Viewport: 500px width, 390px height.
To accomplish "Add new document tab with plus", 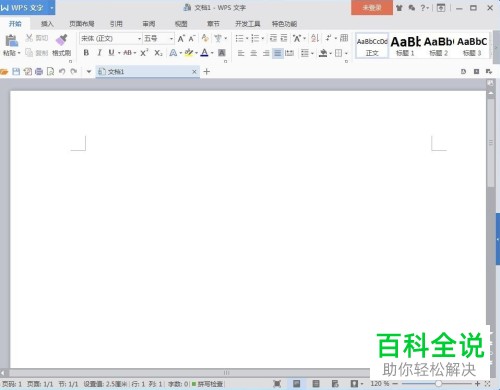I will click(206, 71).
